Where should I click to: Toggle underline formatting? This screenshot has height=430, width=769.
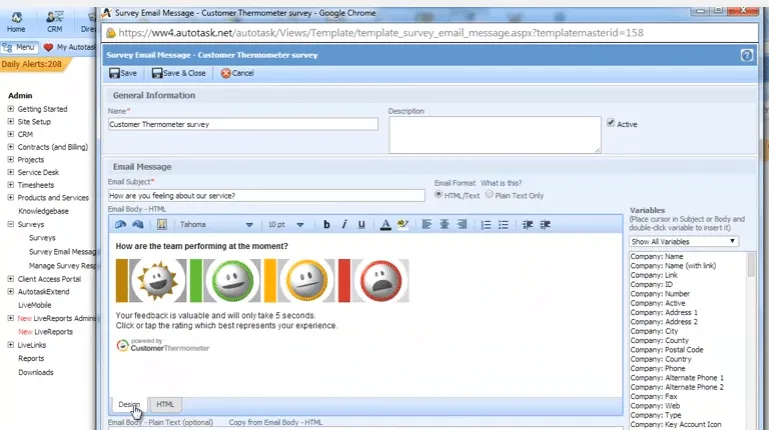[361, 225]
